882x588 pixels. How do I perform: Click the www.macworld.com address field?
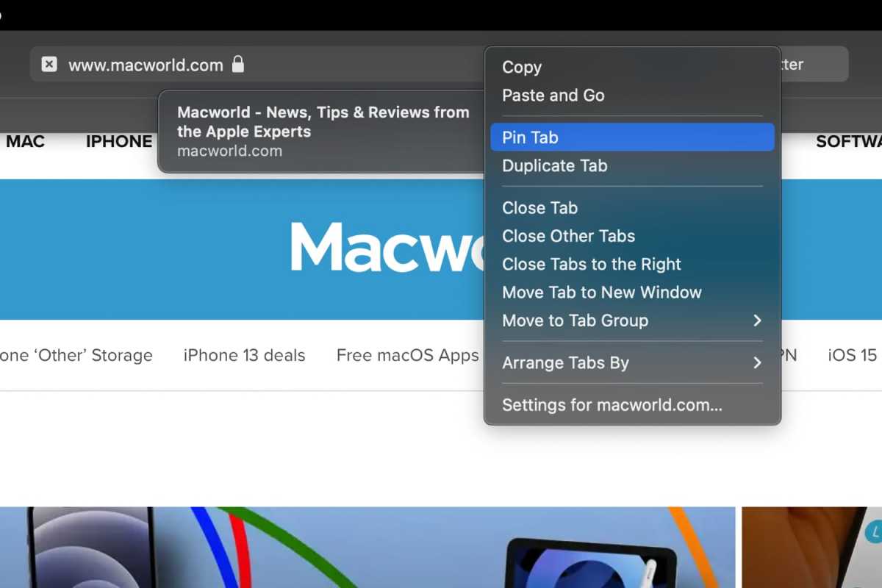(257, 65)
